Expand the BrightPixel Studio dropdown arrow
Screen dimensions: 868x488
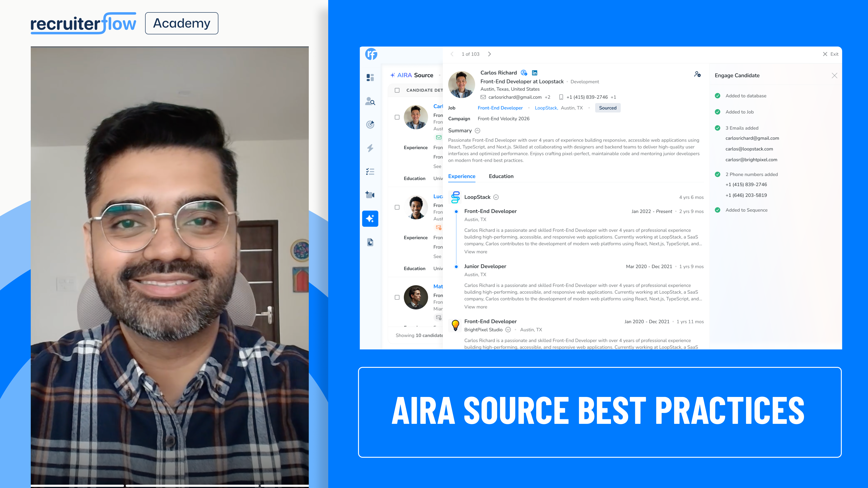click(x=508, y=330)
